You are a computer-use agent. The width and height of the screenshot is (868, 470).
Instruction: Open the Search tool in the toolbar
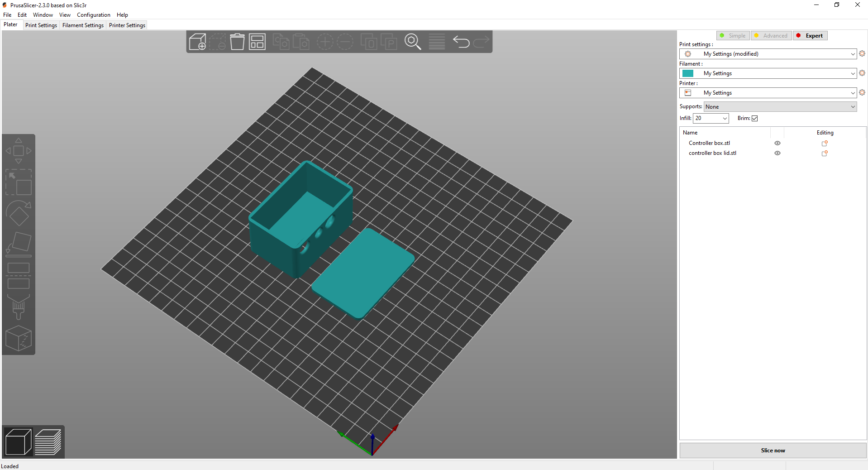(x=413, y=42)
